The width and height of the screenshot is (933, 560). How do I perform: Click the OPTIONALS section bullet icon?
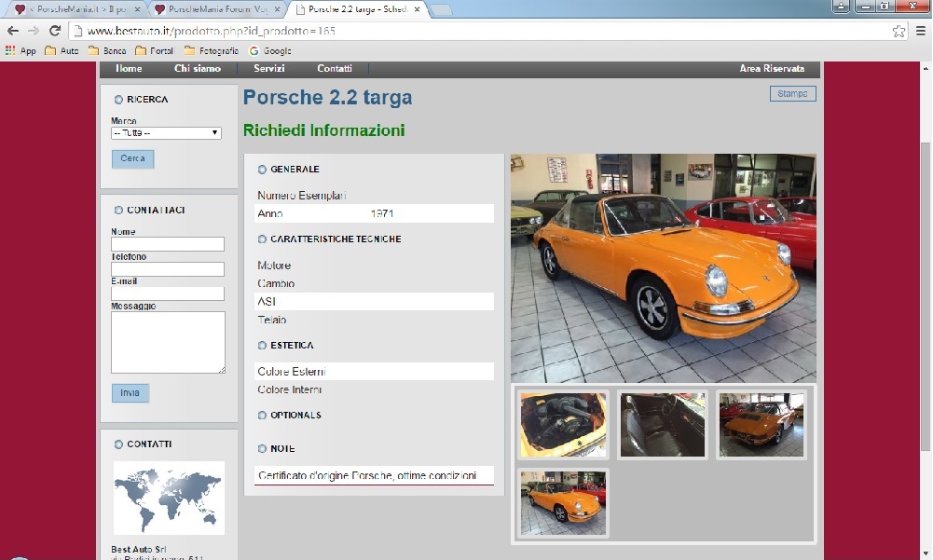pyautogui.click(x=262, y=416)
